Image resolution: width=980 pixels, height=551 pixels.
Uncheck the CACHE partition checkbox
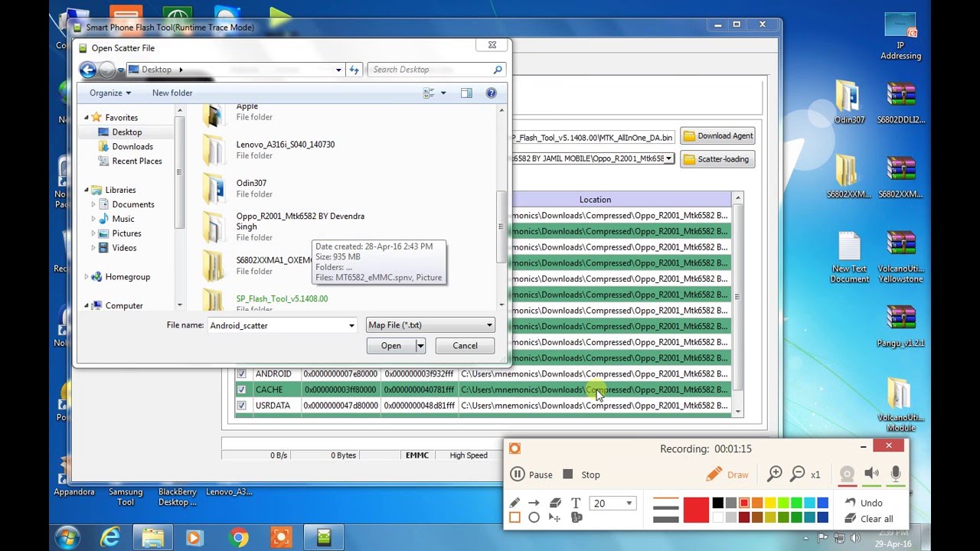[242, 390]
